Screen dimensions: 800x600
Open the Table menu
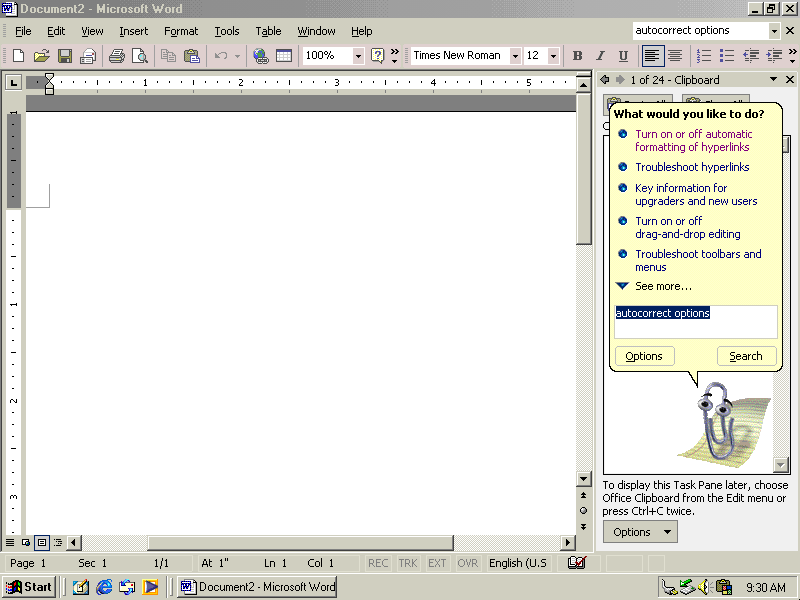[x=268, y=31]
